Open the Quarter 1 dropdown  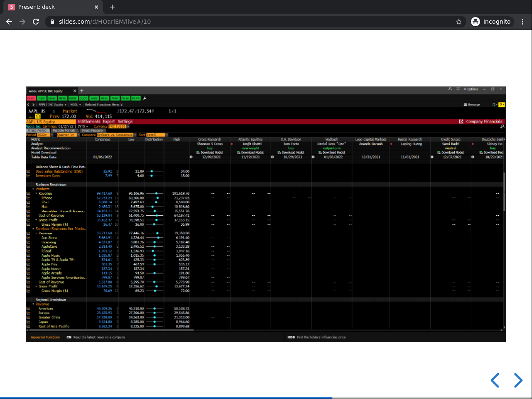coord(68,135)
